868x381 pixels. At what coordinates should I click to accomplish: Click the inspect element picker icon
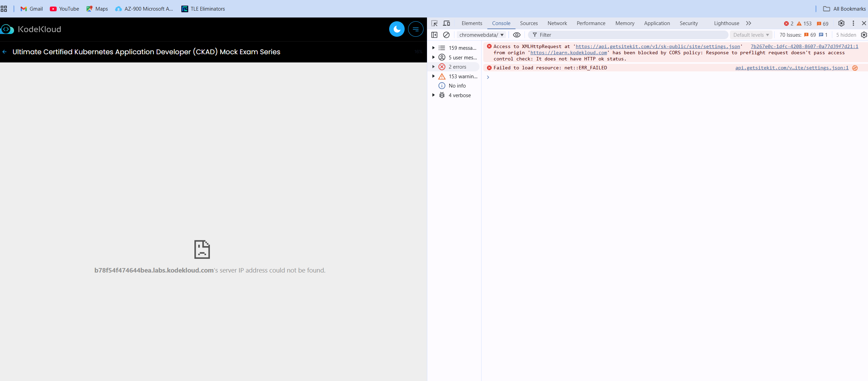[435, 23]
